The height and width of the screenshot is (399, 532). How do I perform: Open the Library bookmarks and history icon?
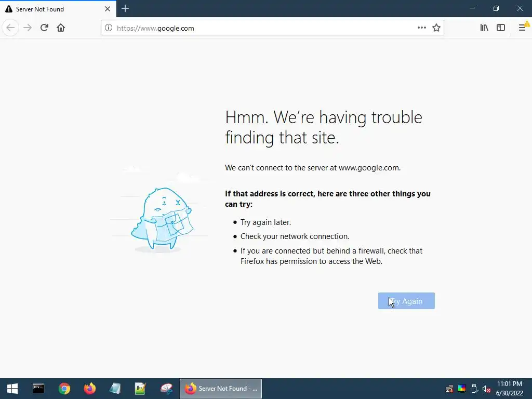point(484,28)
